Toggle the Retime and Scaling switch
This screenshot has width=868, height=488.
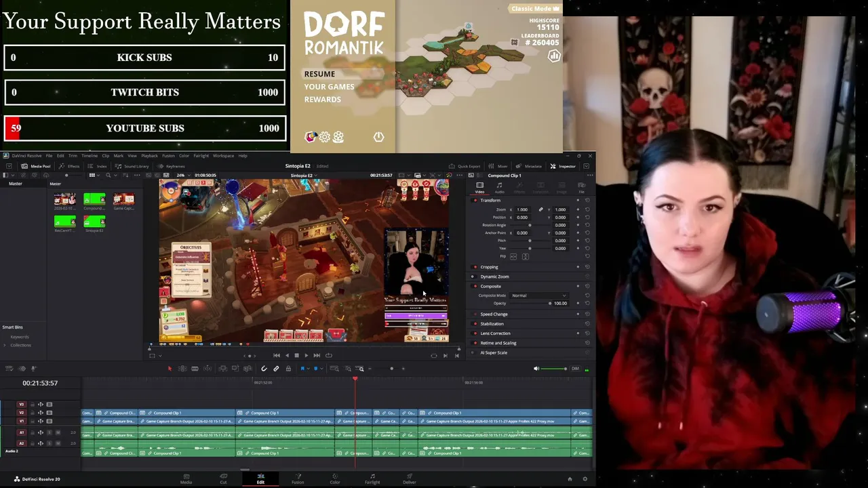475,343
